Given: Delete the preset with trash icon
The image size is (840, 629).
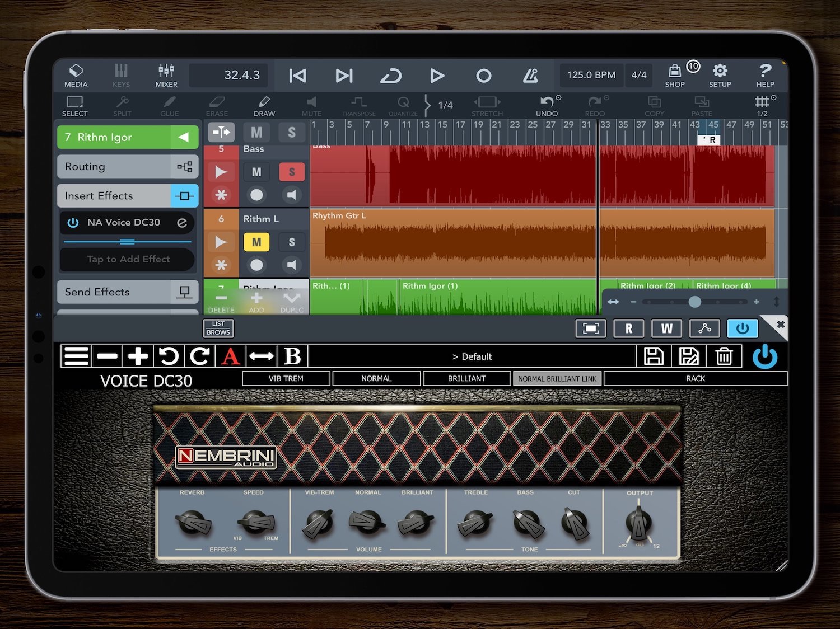Looking at the screenshot, I should pyautogui.click(x=724, y=356).
